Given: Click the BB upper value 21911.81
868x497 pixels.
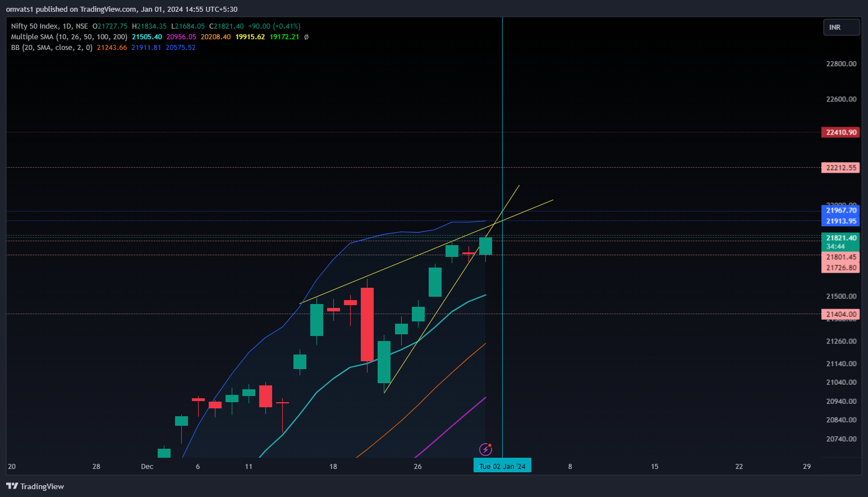Looking at the screenshot, I should click(146, 48).
